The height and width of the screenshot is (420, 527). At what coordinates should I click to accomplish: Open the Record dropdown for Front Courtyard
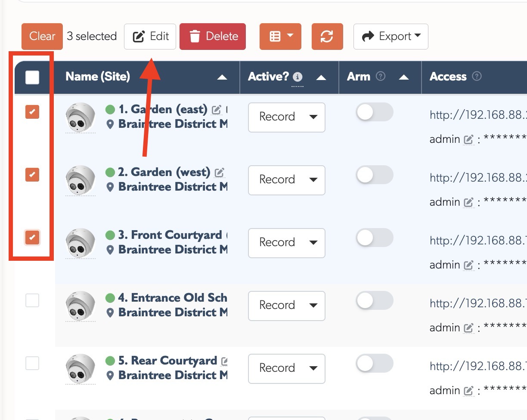[286, 243]
